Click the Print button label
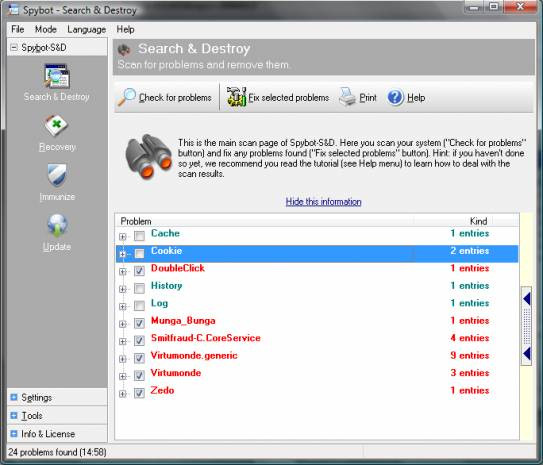This screenshot has width=543, height=465. [368, 98]
